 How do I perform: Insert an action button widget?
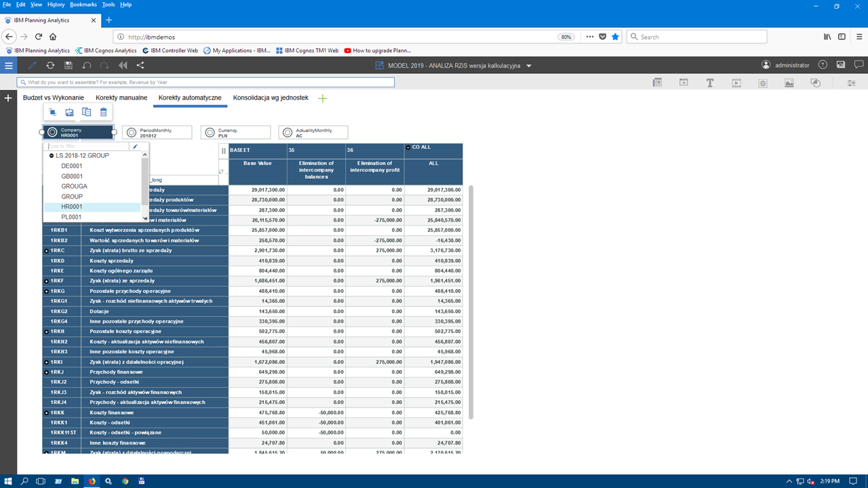click(x=684, y=83)
